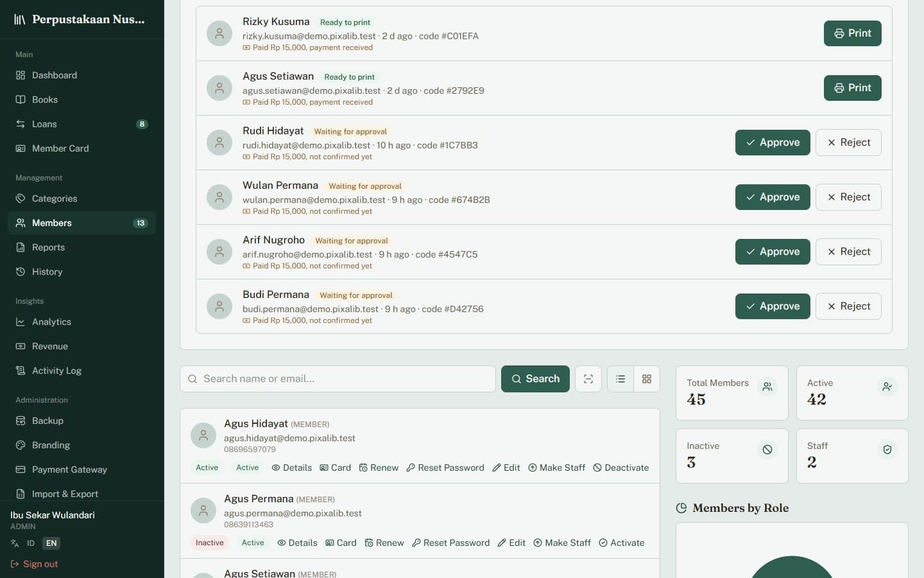The width and height of the screenshot is (924, 578).
Task: View Details for Agus Hidayat
Action: tap(291, 468)
